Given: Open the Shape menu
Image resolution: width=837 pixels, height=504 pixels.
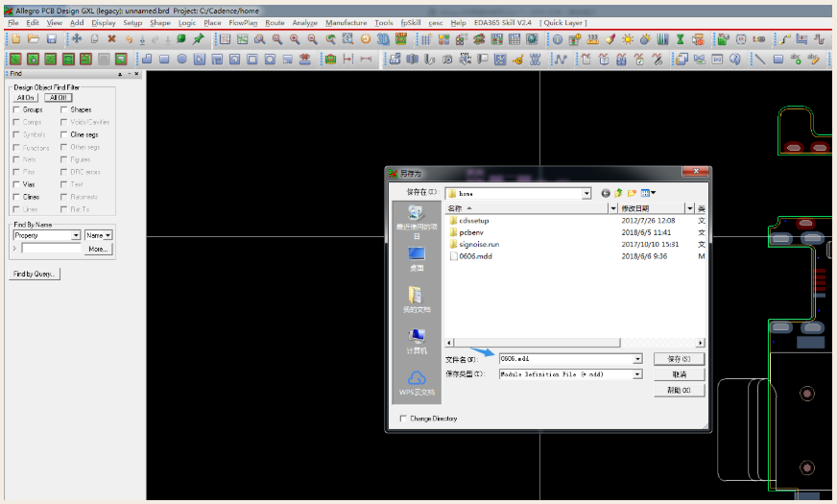Looking at the screenshot, I should coord(160,22).
